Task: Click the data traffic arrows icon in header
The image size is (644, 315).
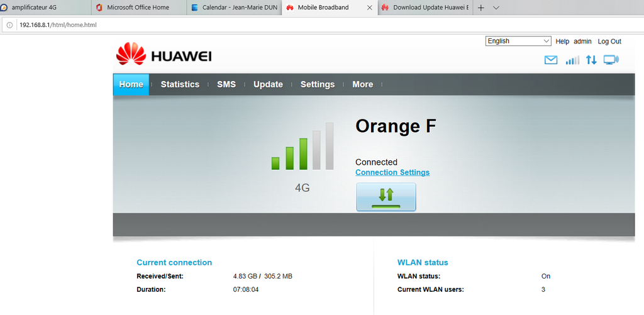Action: (x=591, y=60)
